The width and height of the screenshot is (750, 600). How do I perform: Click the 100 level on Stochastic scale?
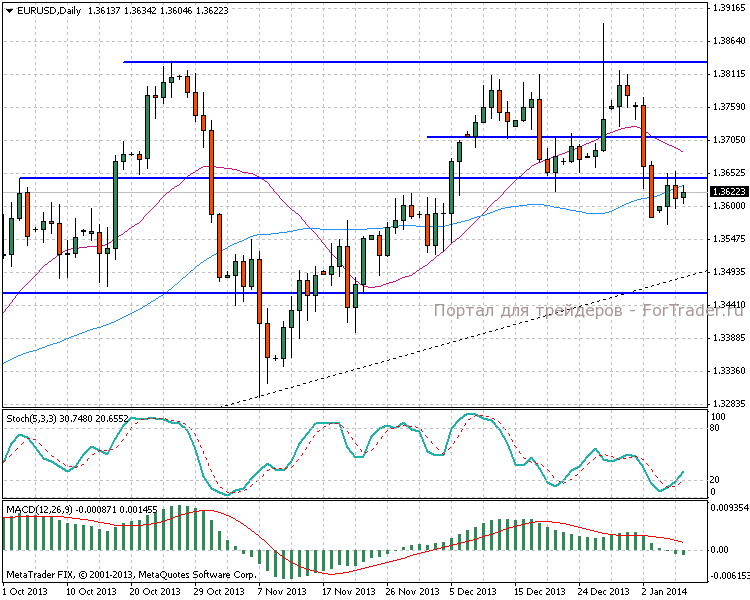718,417
